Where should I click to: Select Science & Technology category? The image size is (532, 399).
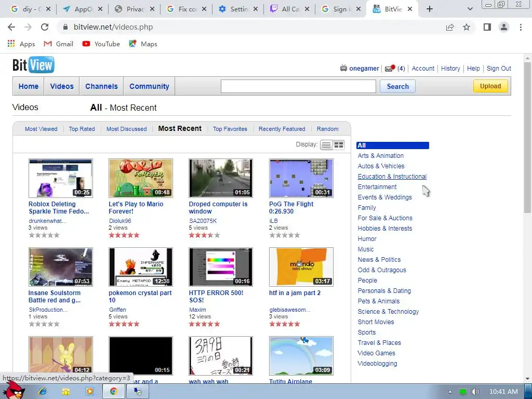point(388,312)
